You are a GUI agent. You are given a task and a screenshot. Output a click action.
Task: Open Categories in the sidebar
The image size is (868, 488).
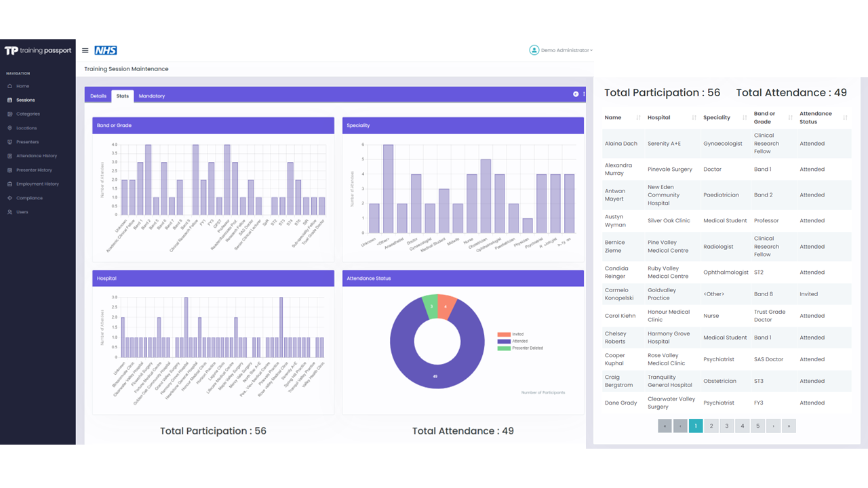click(28, 114)
